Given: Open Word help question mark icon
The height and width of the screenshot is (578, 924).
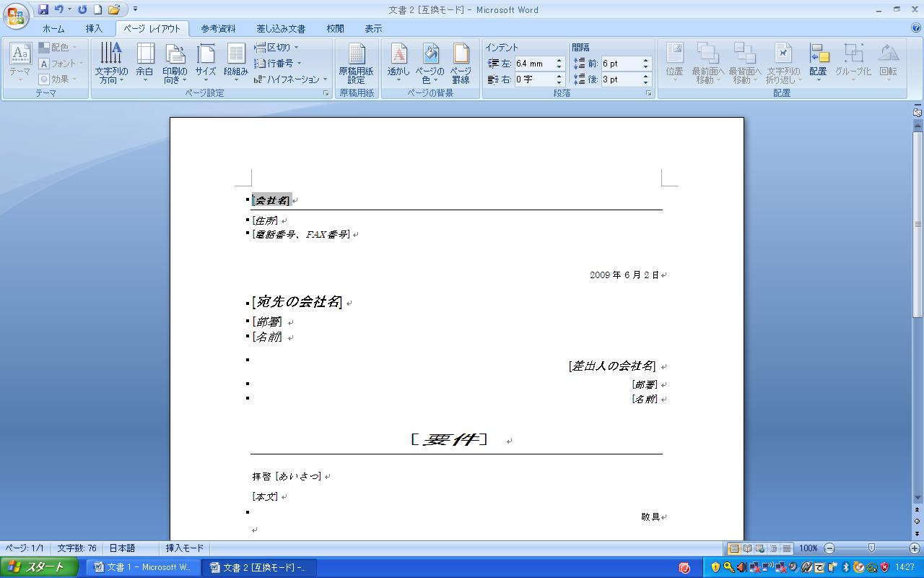Looking at the screenshot, I should click(916, 29).
